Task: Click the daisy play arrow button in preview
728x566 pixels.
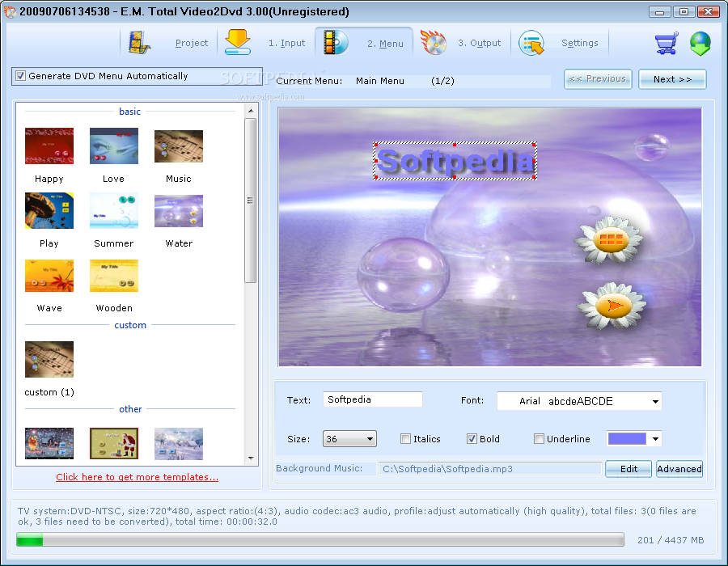Action: tap(612, 306)
